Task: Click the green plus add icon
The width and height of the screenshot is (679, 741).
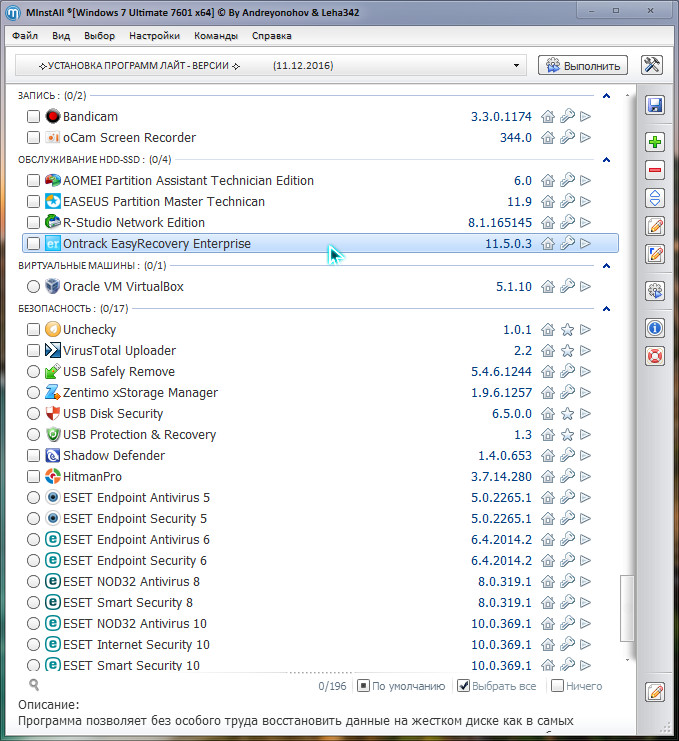Action: [655, 142]
